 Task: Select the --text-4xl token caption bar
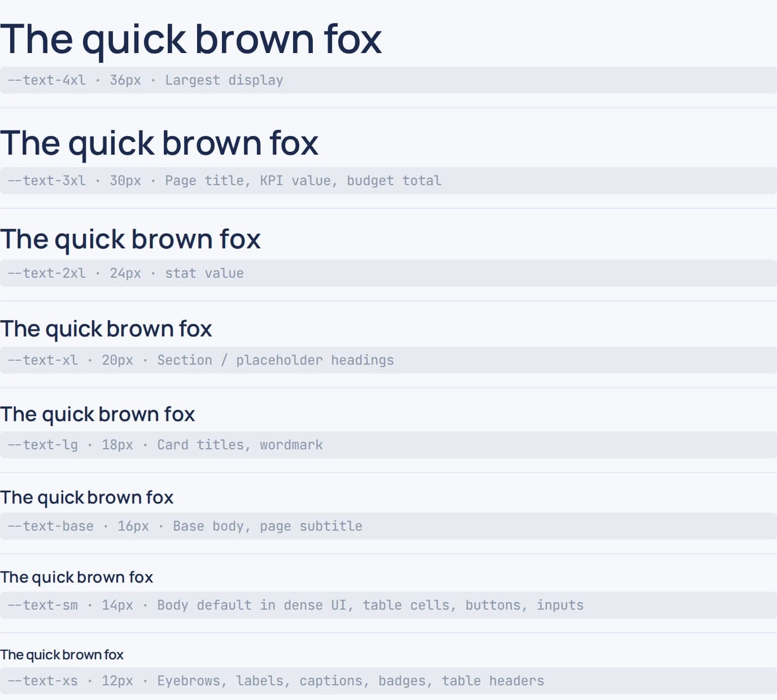388,80
